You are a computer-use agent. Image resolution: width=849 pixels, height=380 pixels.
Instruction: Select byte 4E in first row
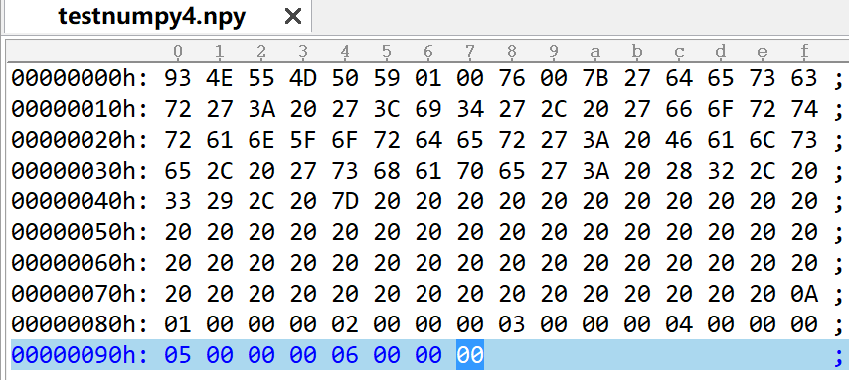pos(220,78)
